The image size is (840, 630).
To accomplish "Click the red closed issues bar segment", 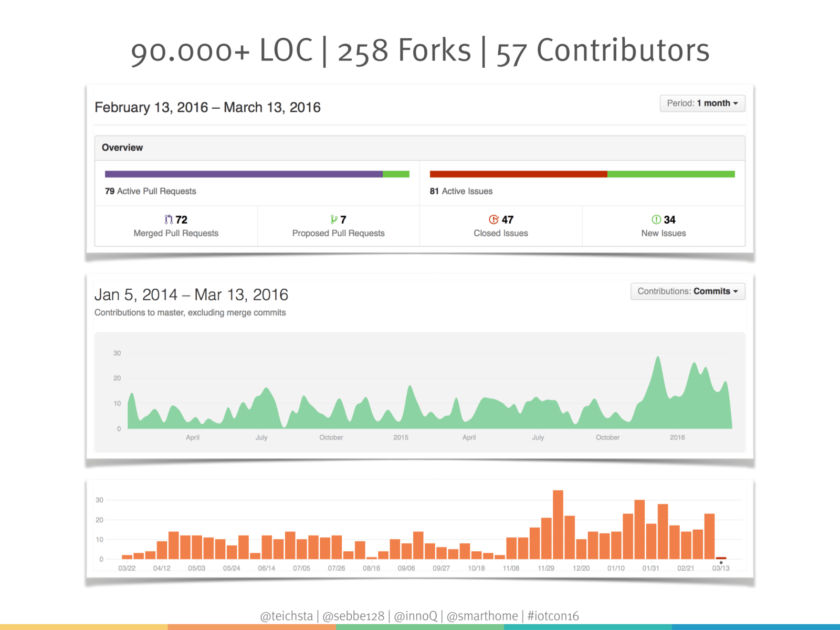I will tap(518, 174).
